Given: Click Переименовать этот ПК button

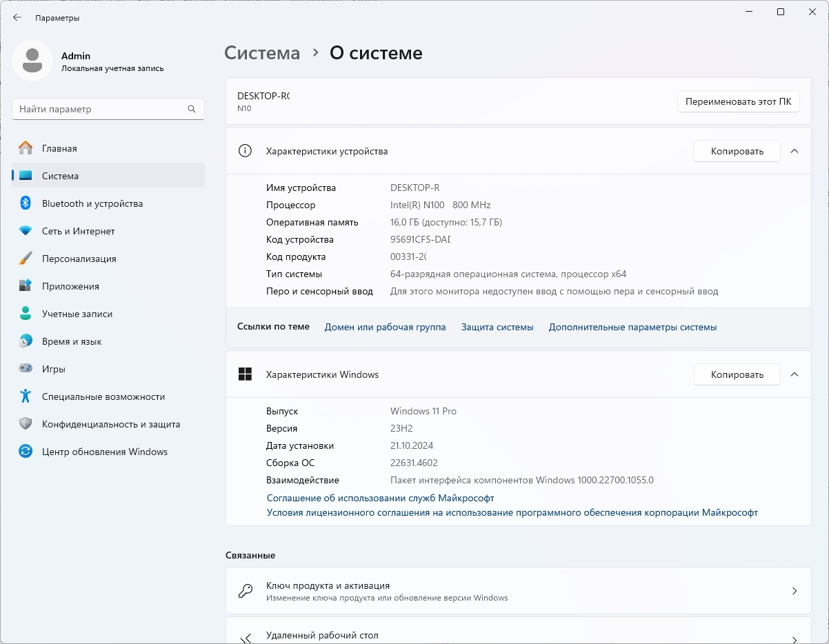Looking at the screenshot, I should tap(738, 101).
